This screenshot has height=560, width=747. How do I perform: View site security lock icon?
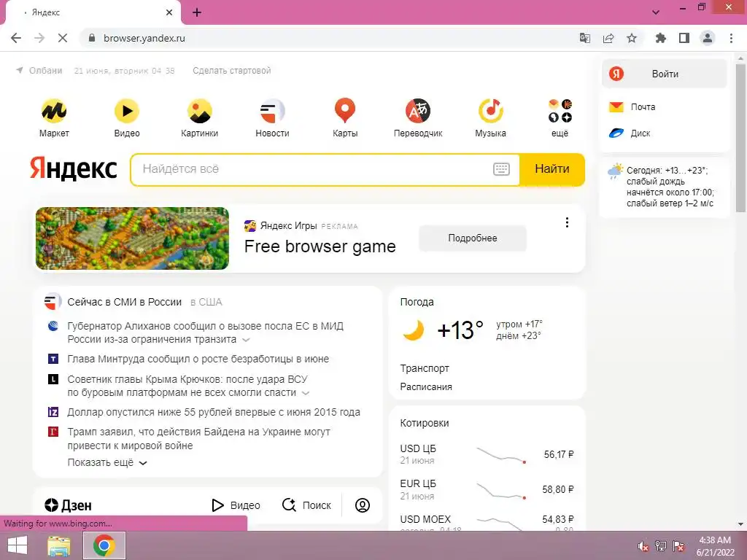pyautogui.click(x=92, y=38)
